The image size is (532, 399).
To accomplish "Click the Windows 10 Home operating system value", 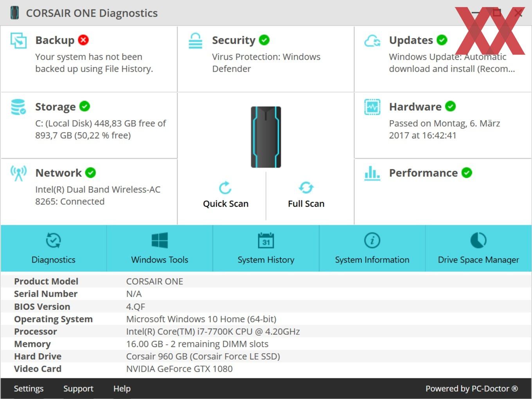I will click(201, 319).
